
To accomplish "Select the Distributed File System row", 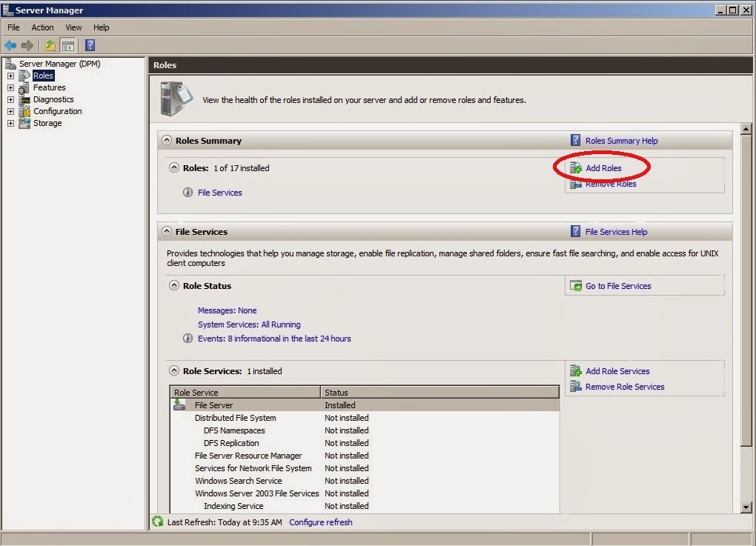I will [x=365, y=418].
